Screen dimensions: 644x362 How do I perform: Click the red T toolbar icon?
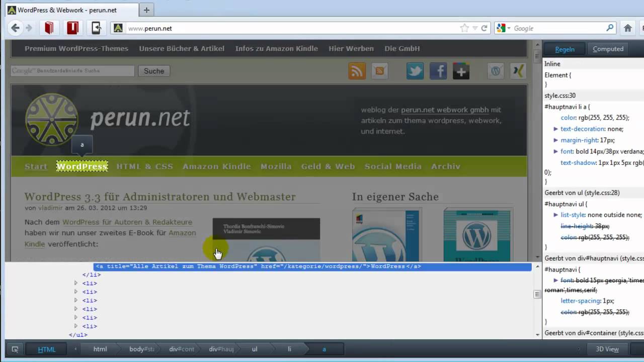(72, 28)
